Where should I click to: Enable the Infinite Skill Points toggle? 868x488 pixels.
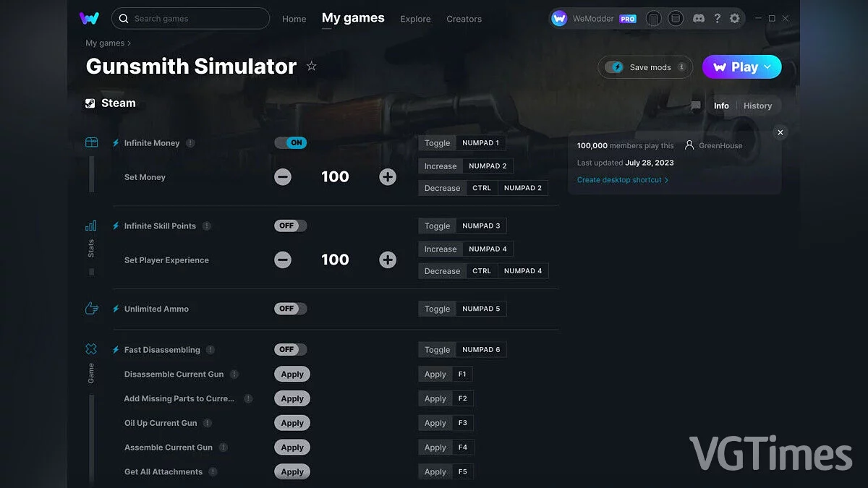[x=291, y=226]
